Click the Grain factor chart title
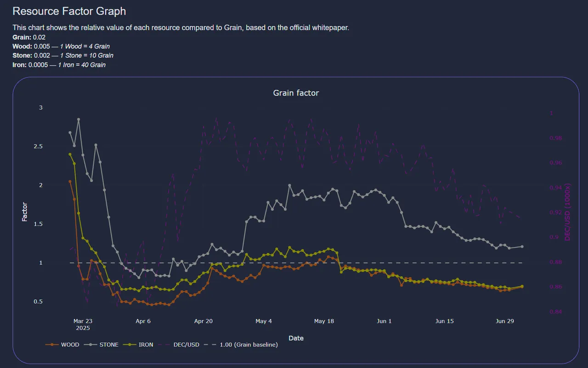The image size is (588, 368). click(296, 93)
